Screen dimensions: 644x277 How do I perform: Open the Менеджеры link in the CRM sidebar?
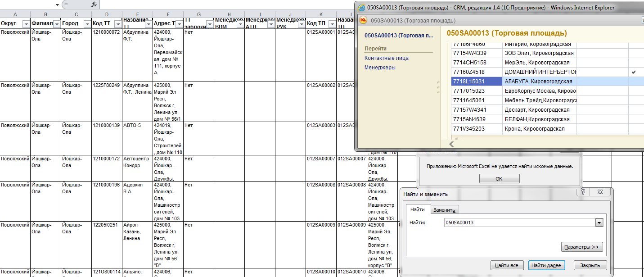pyautogui.click(x=380, y=68)
